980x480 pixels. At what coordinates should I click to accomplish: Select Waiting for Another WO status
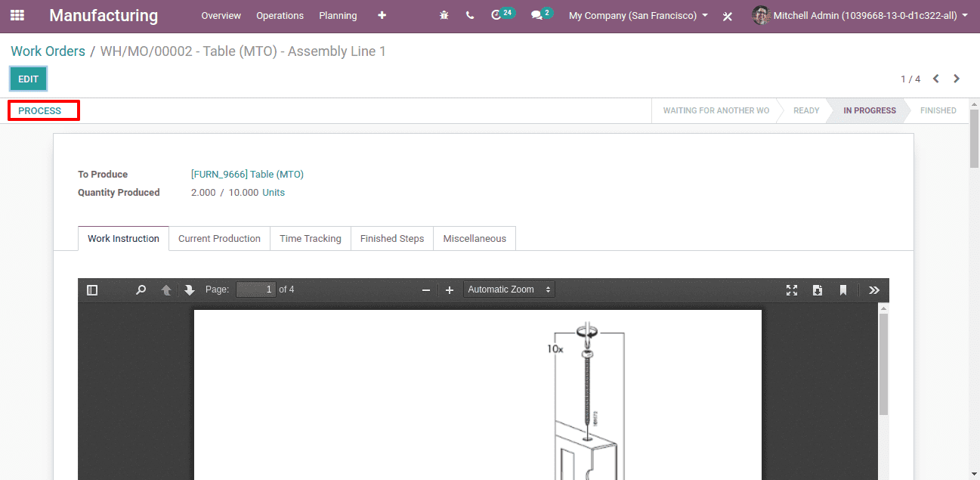tap(716, 110)
